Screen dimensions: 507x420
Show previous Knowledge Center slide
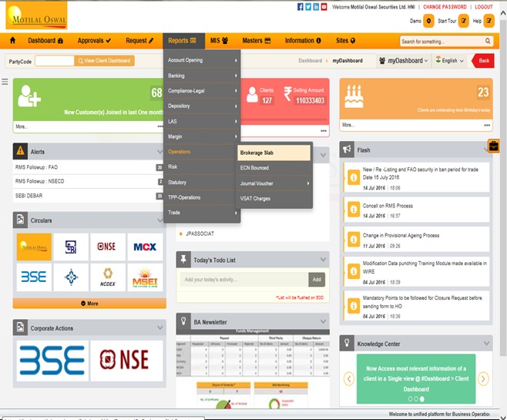click(349, 378)
